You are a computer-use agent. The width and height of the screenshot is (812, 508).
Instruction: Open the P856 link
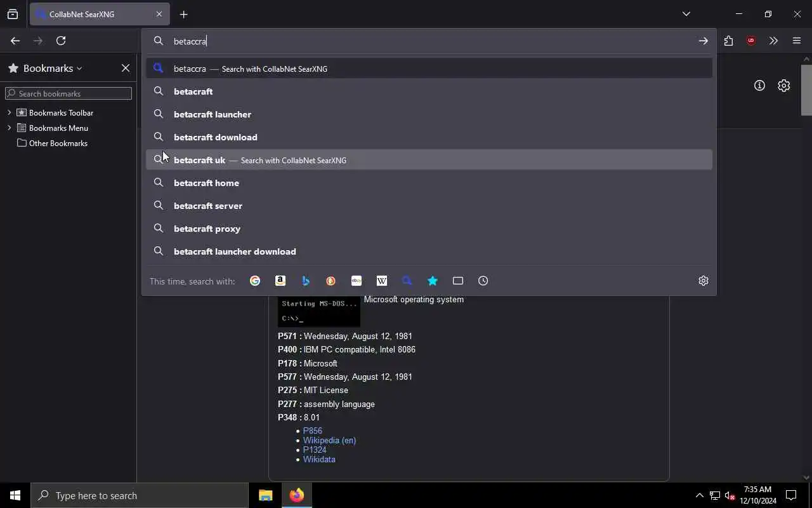tap(313, 431)
